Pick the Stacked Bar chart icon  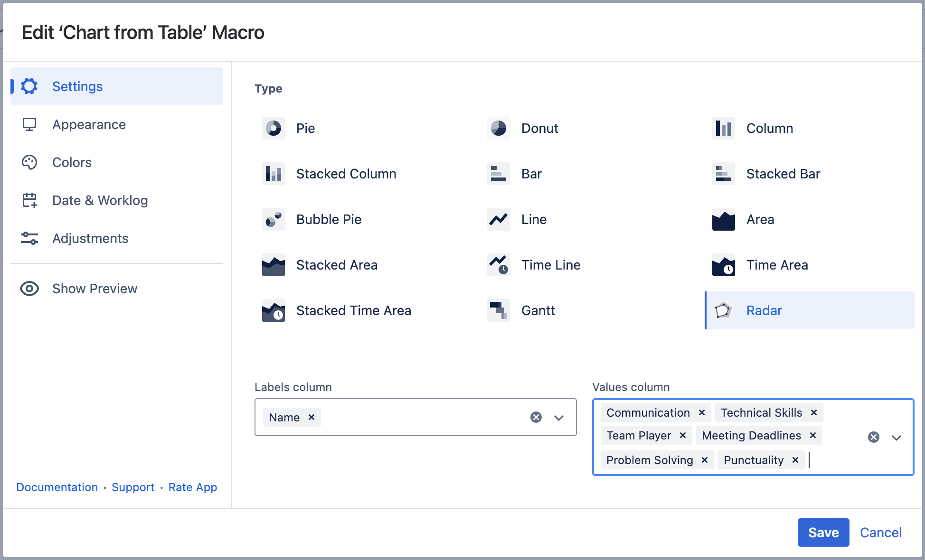tap(723, 174)
